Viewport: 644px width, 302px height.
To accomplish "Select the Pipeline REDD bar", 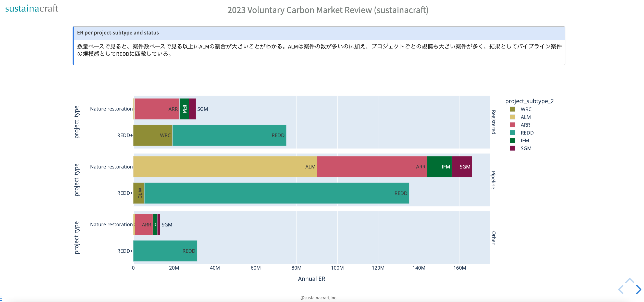I will [x=277, y=193].
